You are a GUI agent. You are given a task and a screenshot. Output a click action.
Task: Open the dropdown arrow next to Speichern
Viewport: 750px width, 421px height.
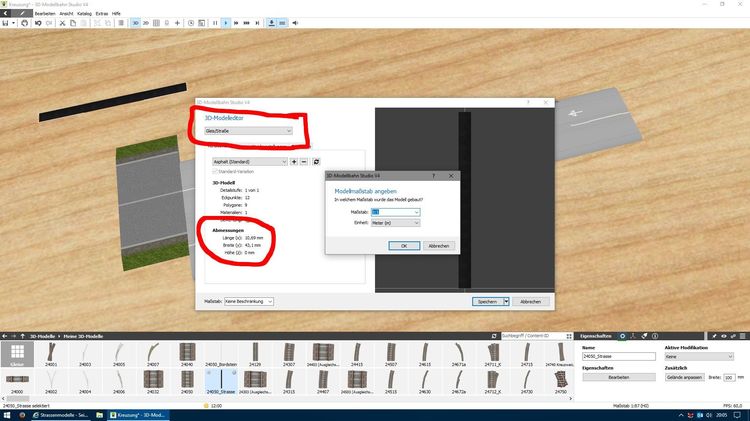tap(506, 301)
